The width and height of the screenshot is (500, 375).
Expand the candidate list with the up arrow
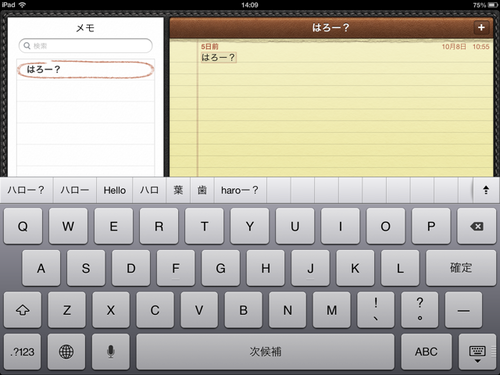click(486, 190)
